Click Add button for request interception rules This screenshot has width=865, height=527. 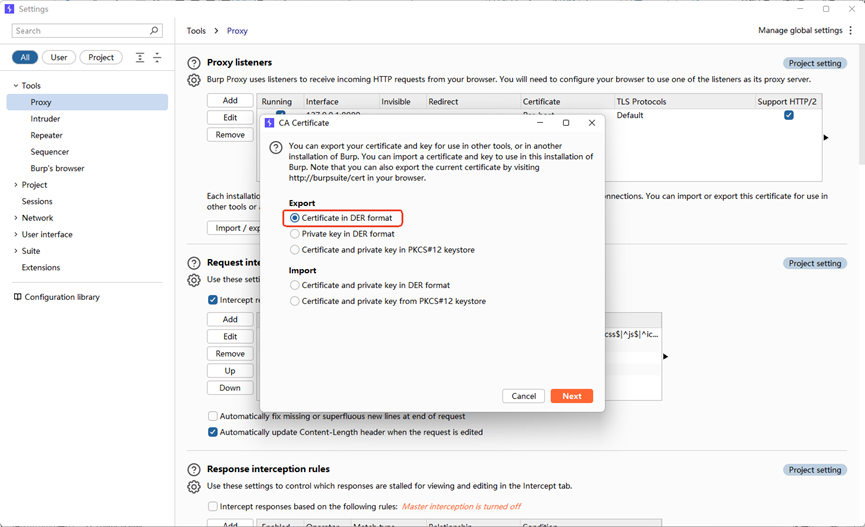230,320
